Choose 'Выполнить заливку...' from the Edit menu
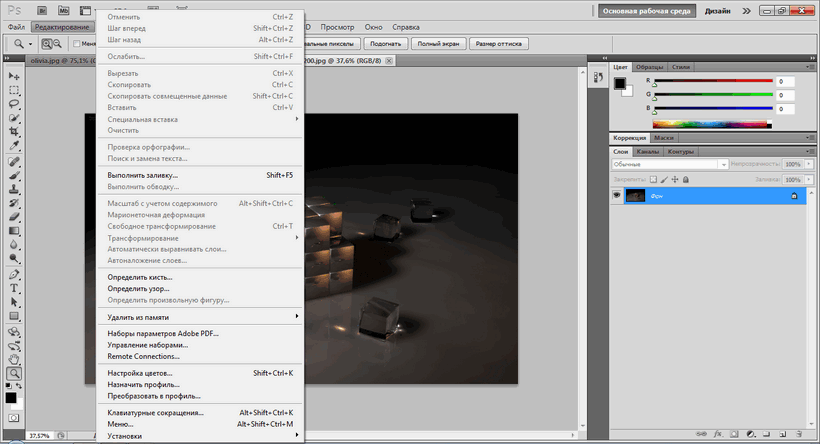The width and height of the screenshot is (820, 444). pos(143,175)
